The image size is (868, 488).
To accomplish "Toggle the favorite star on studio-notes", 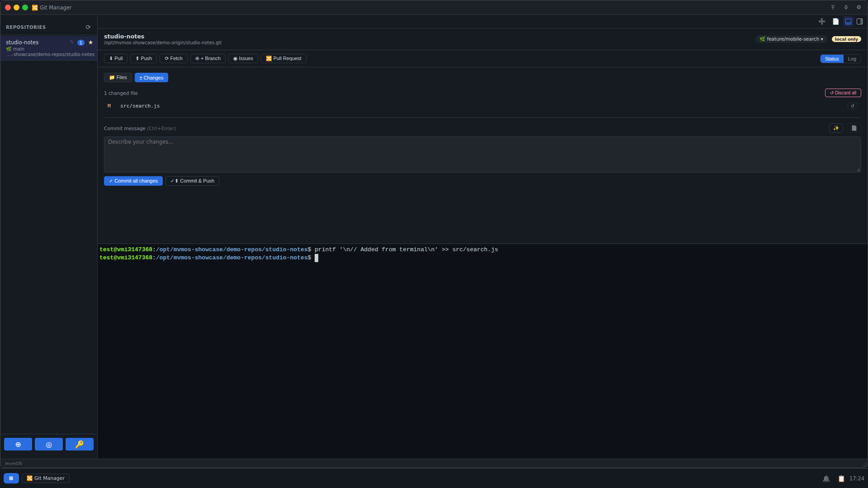I will coord(90,42).
